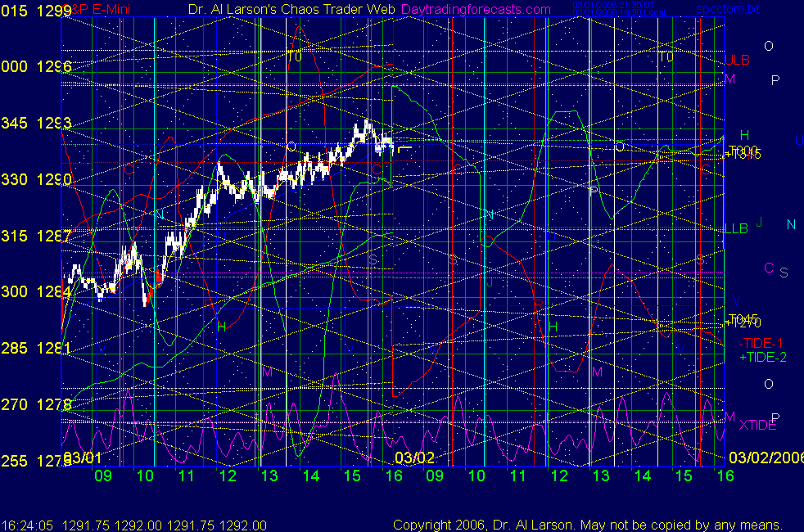This screenshot has width=804, height=532.
Task: Select the 1293 price axis label
Action: 54,123
